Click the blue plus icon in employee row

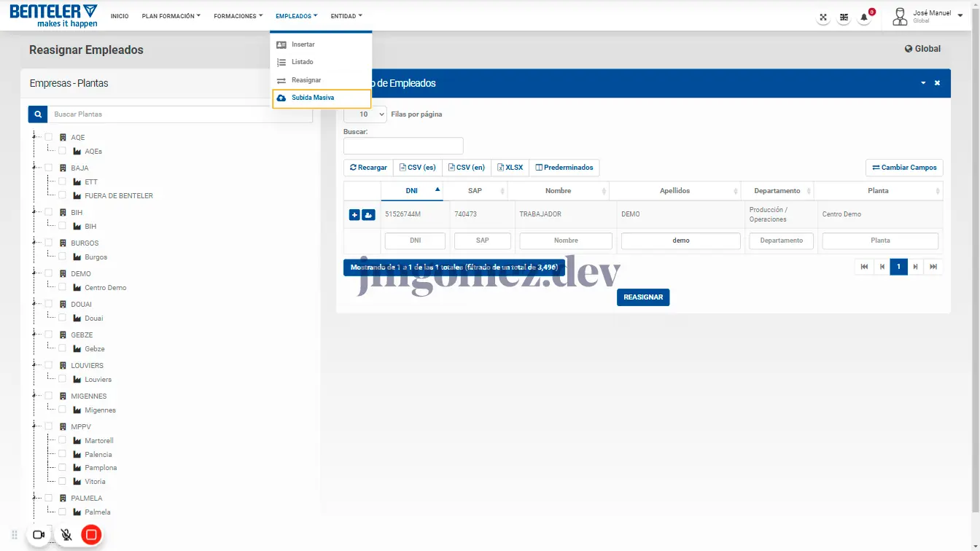(354, 214)
